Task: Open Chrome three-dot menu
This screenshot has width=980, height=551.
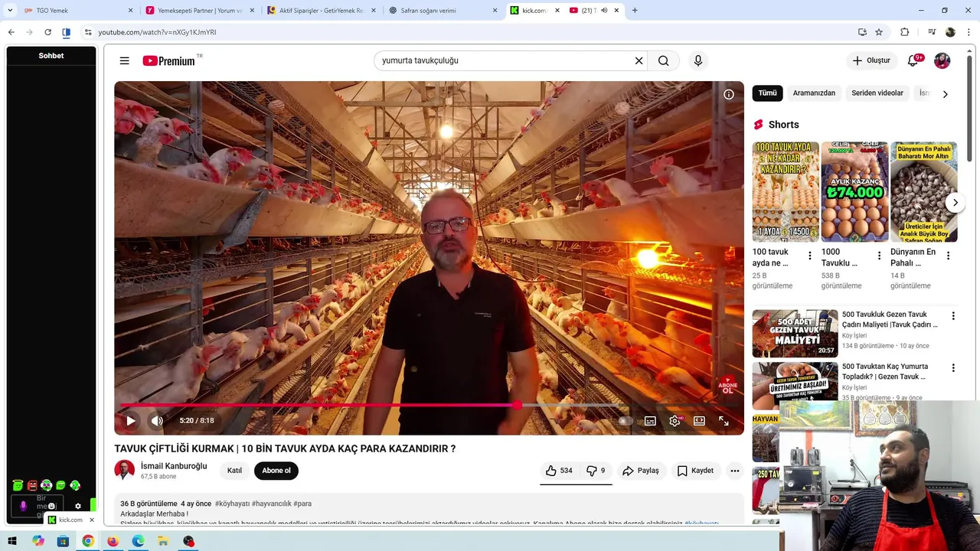Action: click(x=969, y=32)
